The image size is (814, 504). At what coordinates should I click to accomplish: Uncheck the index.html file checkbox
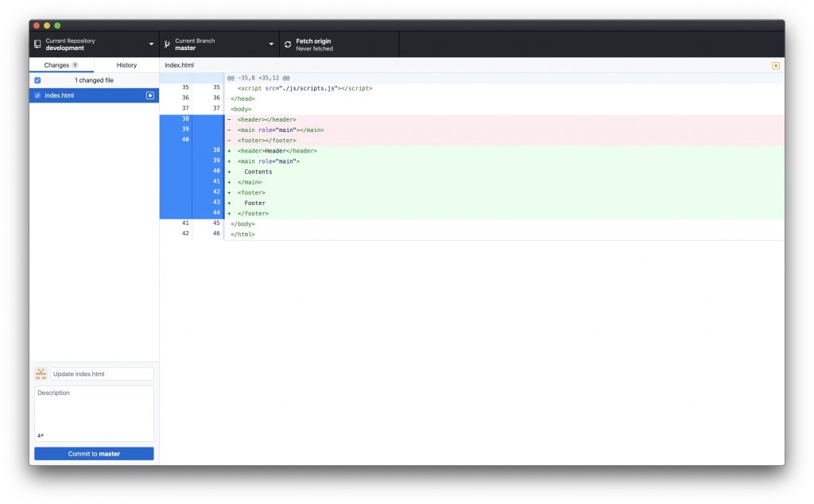pos(37,95)
